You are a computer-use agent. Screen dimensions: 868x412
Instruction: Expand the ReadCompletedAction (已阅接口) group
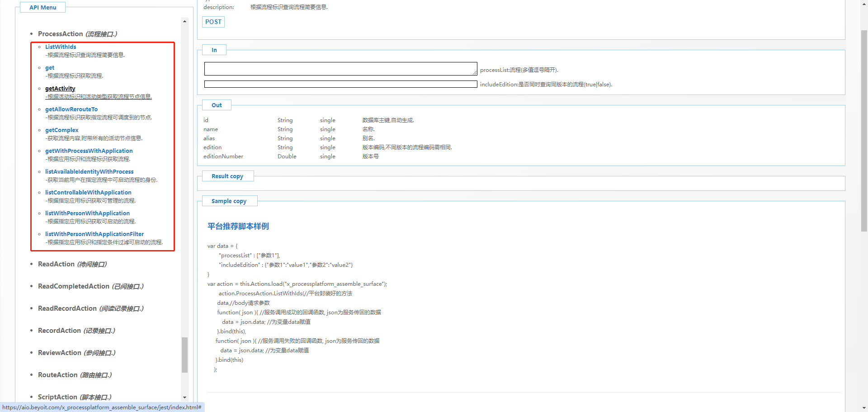91,286
